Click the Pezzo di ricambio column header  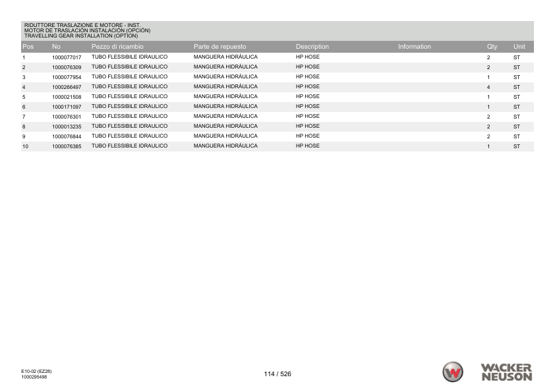point(117,47)
